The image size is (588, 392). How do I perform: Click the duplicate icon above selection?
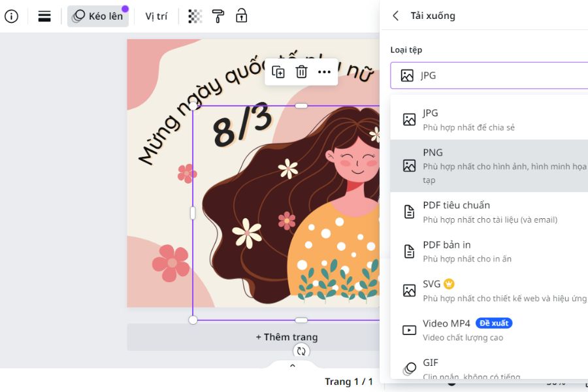(278, 72)
